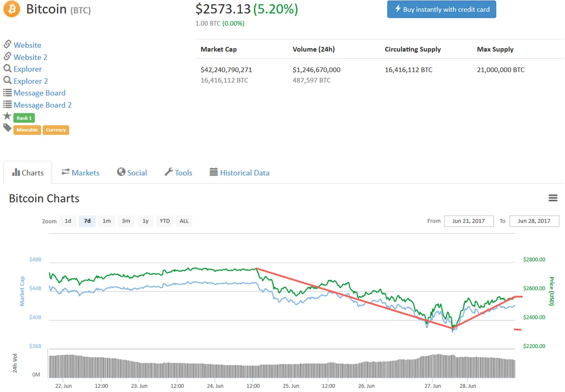Open the Message Board link
Viewport: 565px width, 392px height.
39,93
